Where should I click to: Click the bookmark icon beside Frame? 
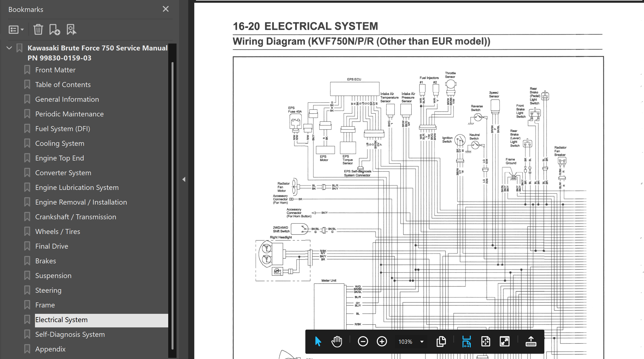pyautogui.click(x=27, y=305)
